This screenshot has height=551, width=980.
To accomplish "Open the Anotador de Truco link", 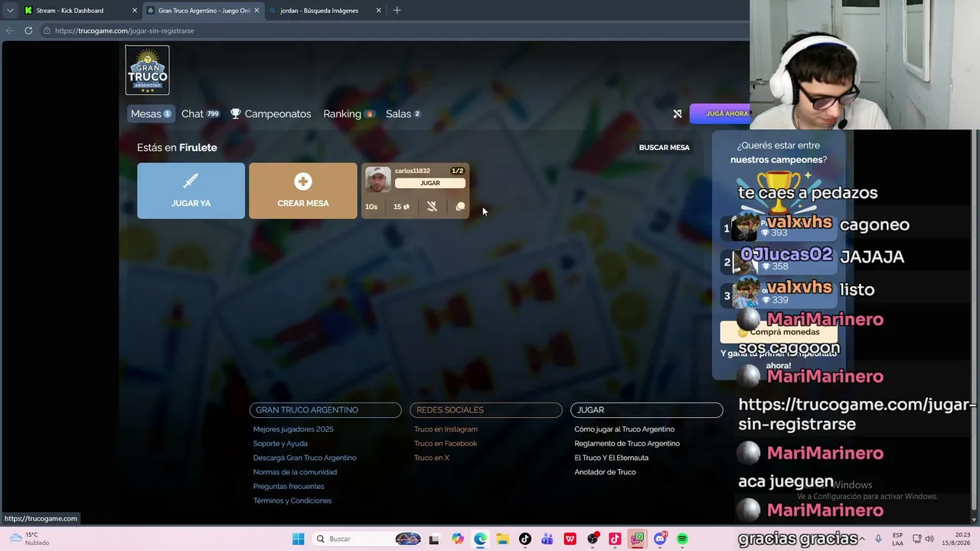I will (605, 472).
